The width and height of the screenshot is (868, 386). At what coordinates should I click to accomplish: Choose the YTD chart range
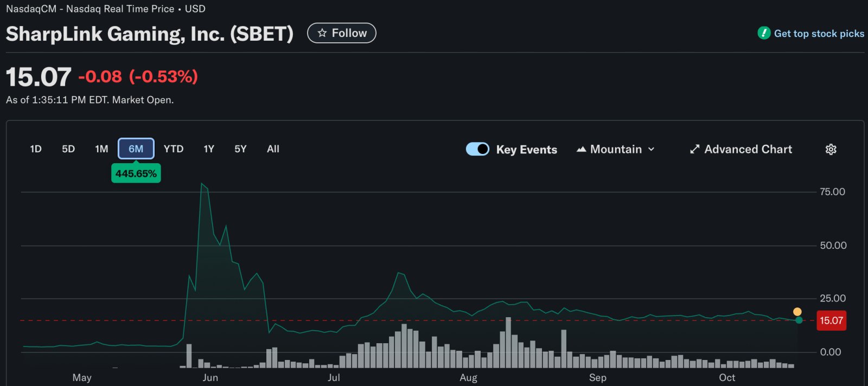(x=174, y=149)
